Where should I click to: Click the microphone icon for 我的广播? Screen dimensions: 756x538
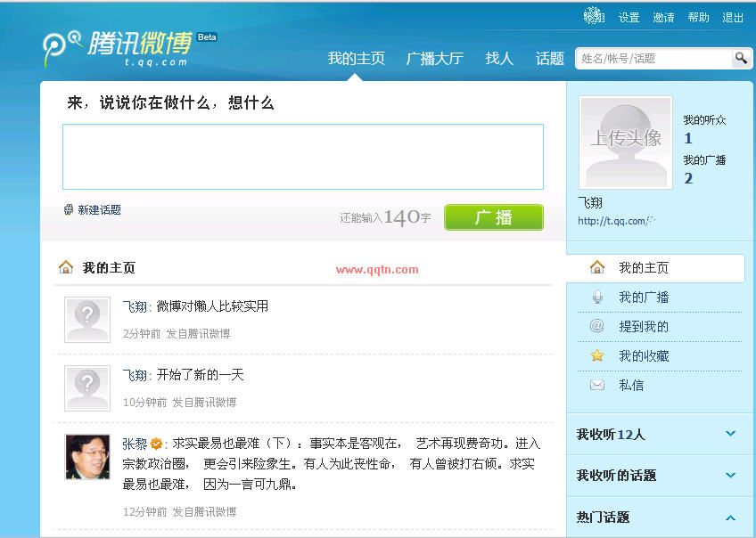597,298
